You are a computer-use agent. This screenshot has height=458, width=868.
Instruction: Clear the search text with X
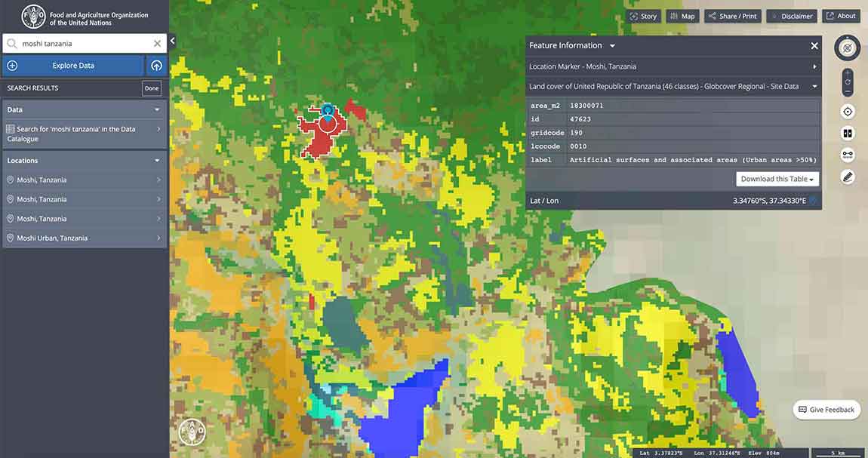click(x=157, y=44)
